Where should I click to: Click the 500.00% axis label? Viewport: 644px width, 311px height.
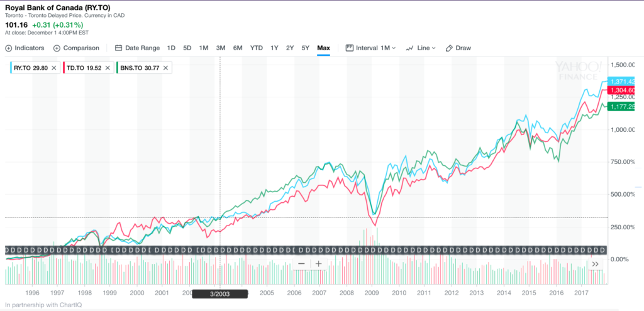tap(623, 194)
